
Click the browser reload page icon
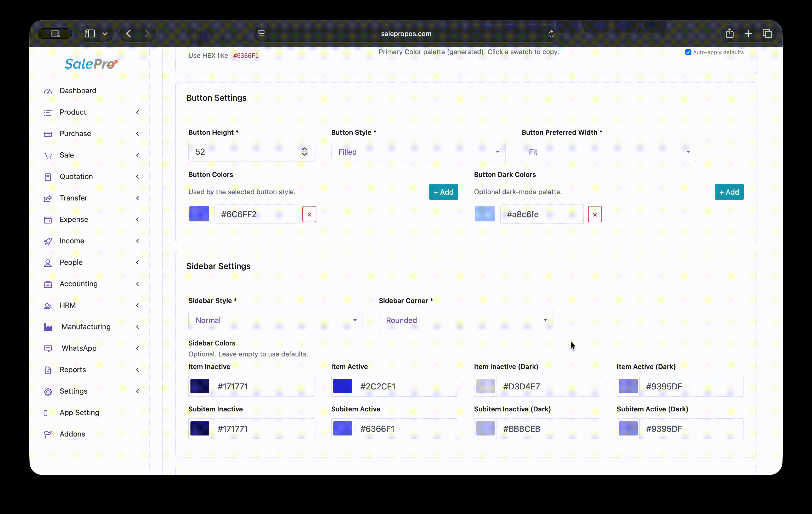(551, 34)
